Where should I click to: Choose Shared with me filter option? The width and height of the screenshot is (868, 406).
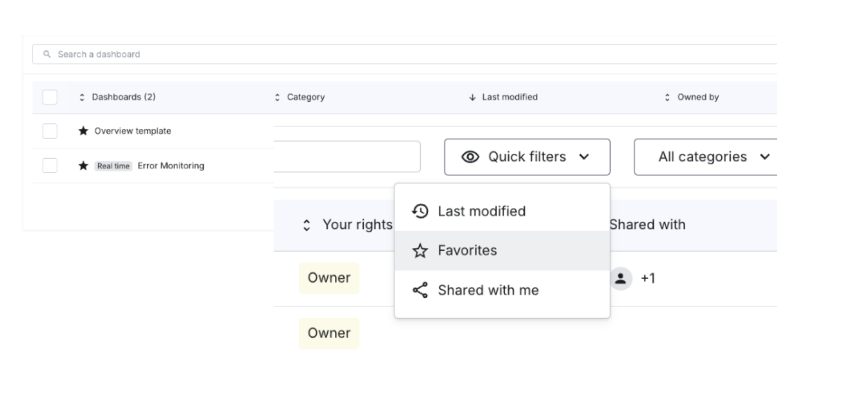click(502, 290)
